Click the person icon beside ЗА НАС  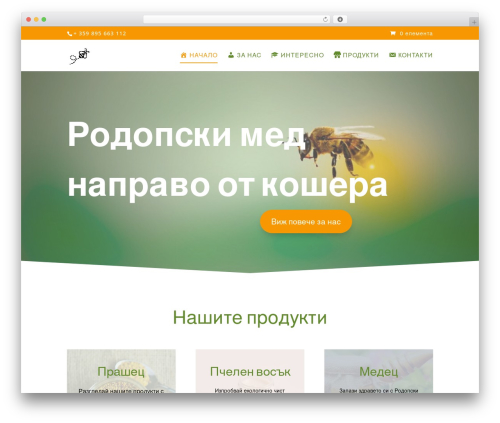point(231,55)
